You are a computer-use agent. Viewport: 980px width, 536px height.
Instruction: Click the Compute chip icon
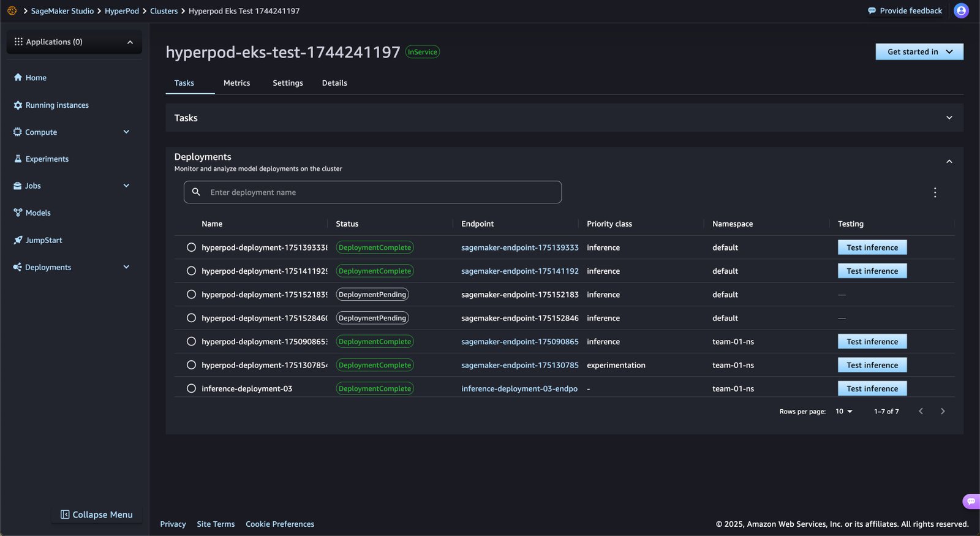coord(17,132)
